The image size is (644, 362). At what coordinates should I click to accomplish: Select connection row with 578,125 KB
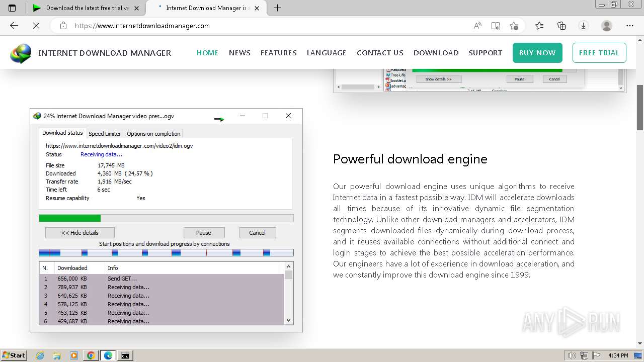(x=162, y=304)
